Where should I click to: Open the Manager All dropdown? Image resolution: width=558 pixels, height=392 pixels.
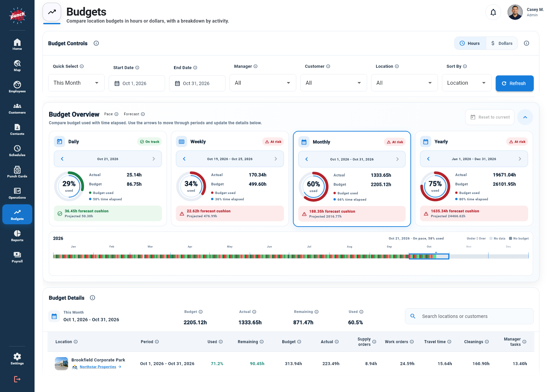click(x=263, y=83)
